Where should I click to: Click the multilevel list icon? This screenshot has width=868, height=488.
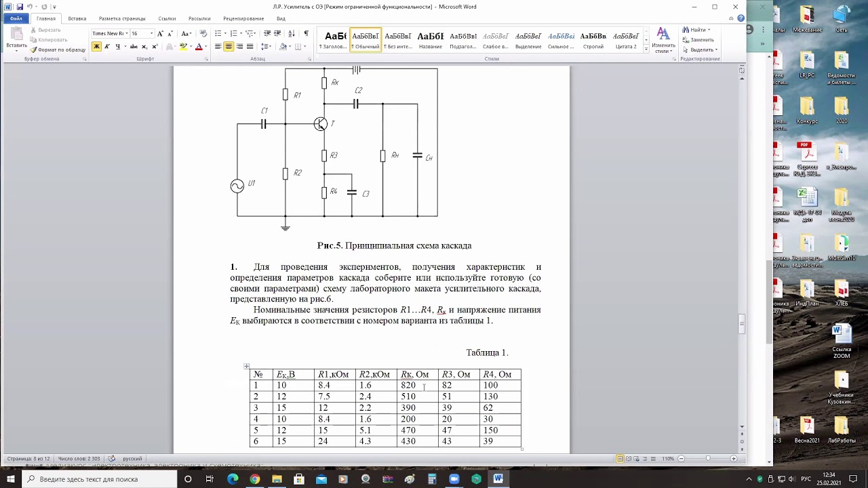tap(250, 33)
